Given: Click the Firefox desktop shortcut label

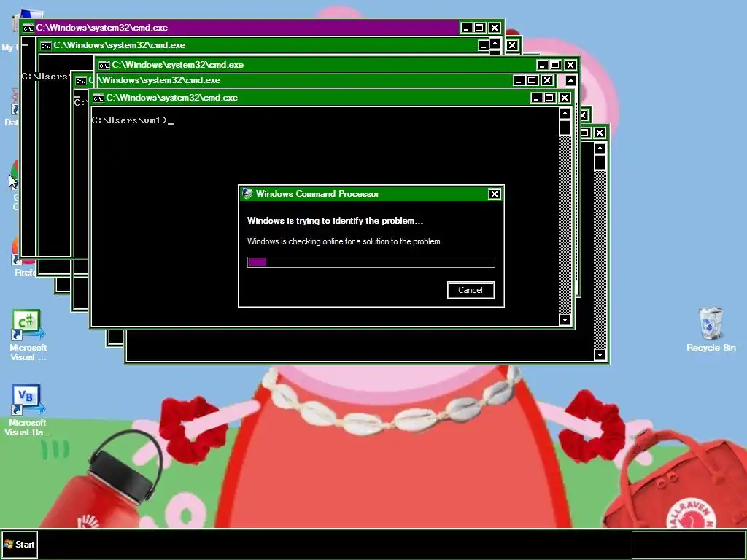Looking at the screenshot, I should click(26, 273).
